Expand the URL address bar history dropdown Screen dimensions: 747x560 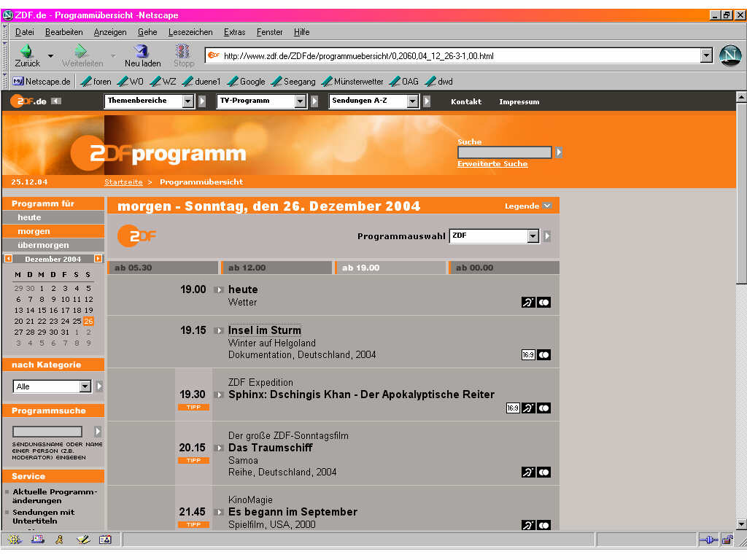[706, 55]
